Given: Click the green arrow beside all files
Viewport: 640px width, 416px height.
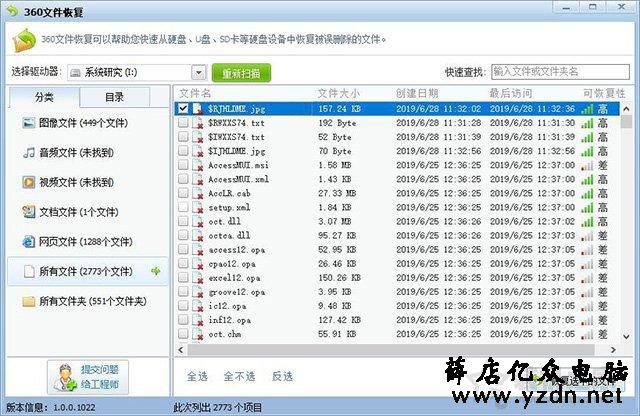Looking at the screenshot, I should point(156,271).
